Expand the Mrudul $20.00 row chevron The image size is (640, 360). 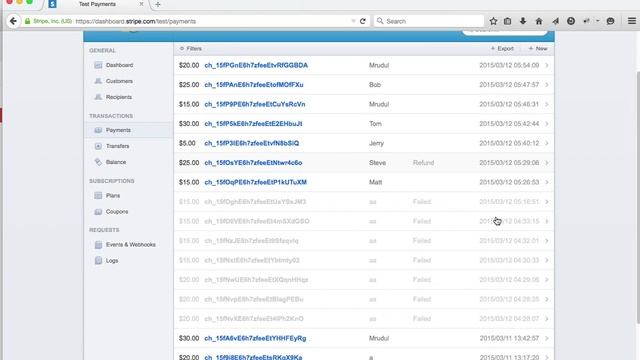547,65
